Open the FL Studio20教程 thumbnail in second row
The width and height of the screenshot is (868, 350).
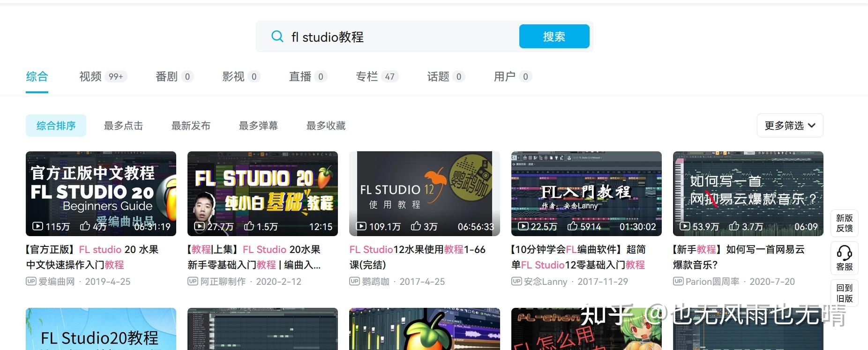pyautogui.click(x=101, y=329)
